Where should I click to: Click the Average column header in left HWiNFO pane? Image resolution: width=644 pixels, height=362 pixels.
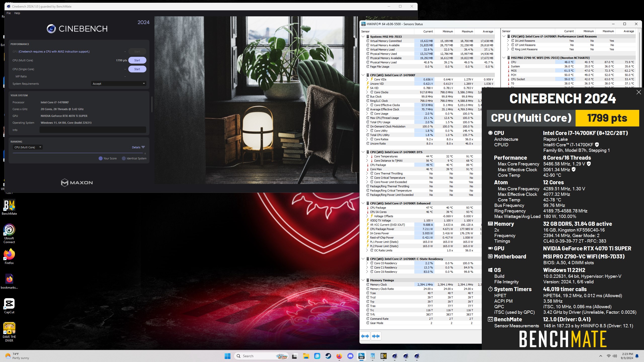(485, 31)
